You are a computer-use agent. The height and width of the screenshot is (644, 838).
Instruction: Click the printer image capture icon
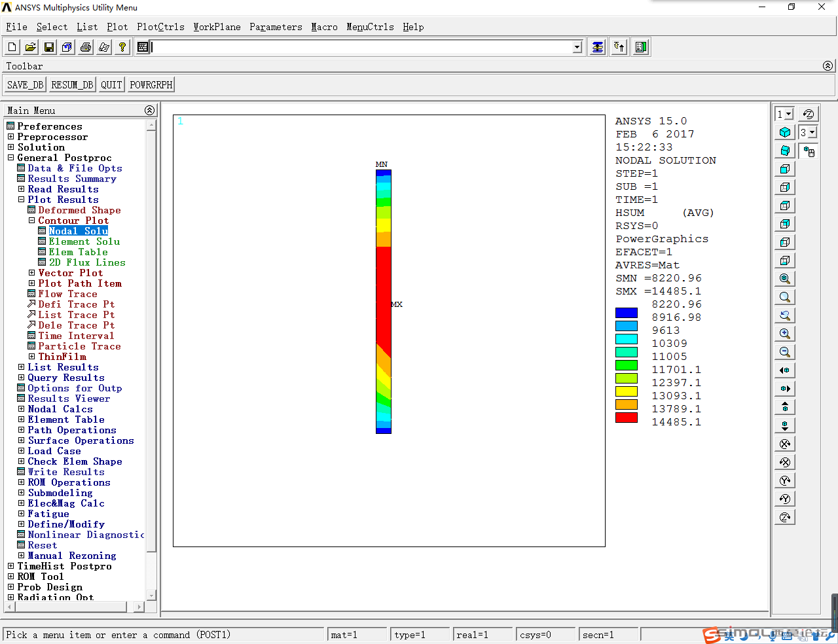point(86,47)
